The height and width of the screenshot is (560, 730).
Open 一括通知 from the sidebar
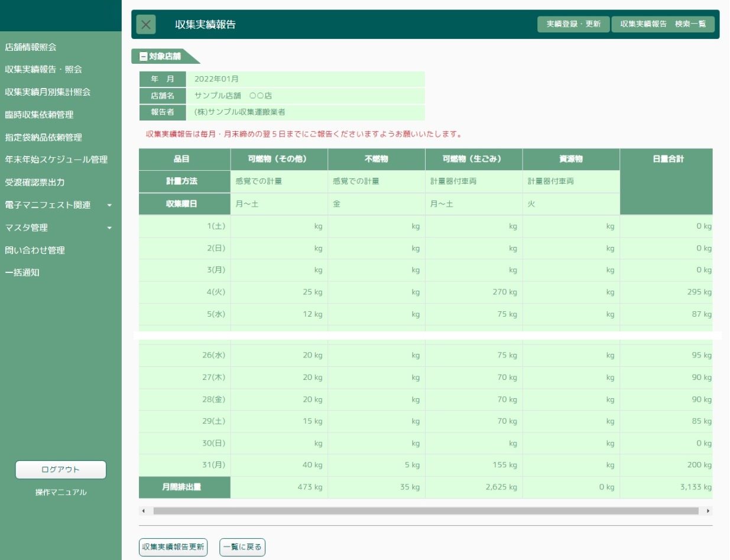tap(22, 273)
